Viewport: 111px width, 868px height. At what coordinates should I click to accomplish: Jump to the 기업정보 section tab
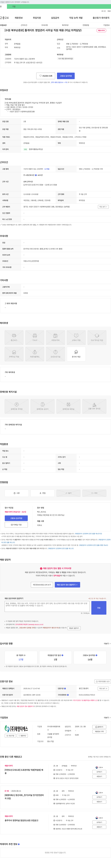[x=106, y=25]
